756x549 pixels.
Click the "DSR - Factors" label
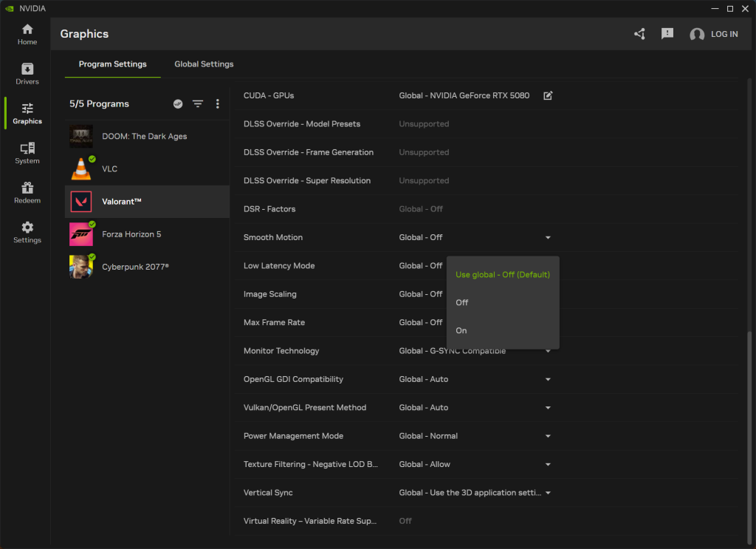pos(269,209)
